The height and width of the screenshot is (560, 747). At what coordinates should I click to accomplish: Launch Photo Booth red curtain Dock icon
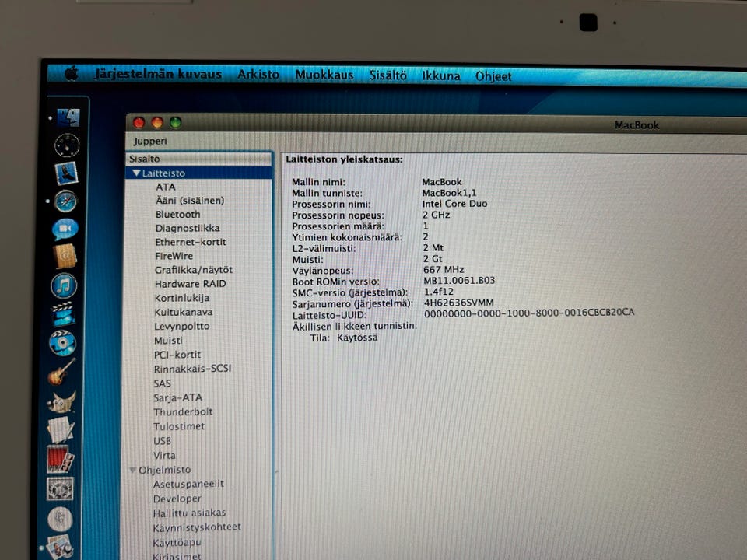[60, 459]
